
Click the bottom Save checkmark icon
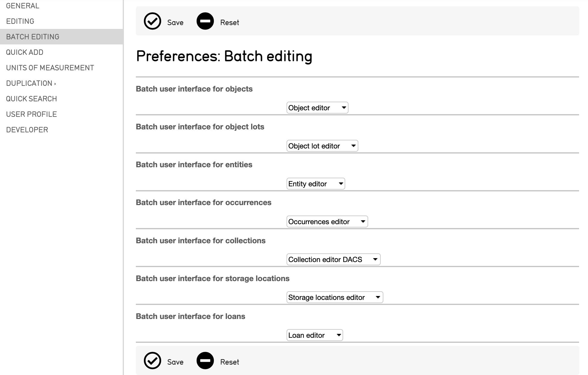click(152, 361)
